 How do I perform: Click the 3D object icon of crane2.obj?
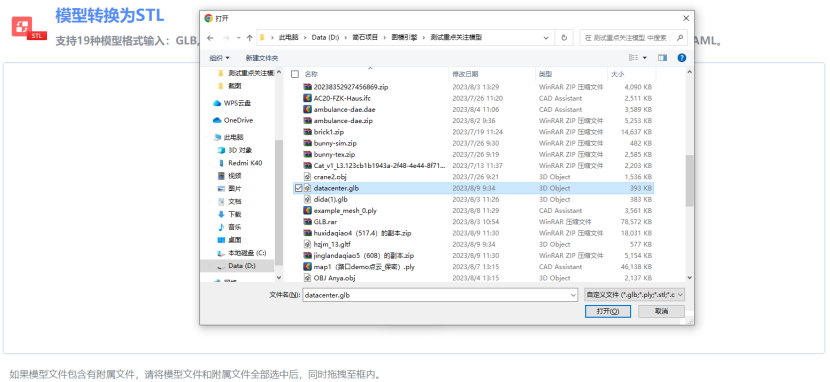307,177
